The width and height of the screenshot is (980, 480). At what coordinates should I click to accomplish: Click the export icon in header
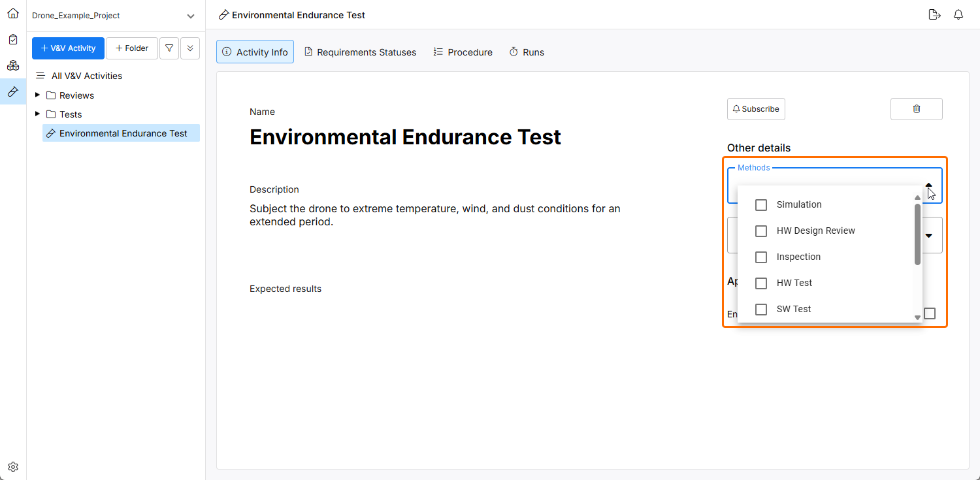click(934, 15)
